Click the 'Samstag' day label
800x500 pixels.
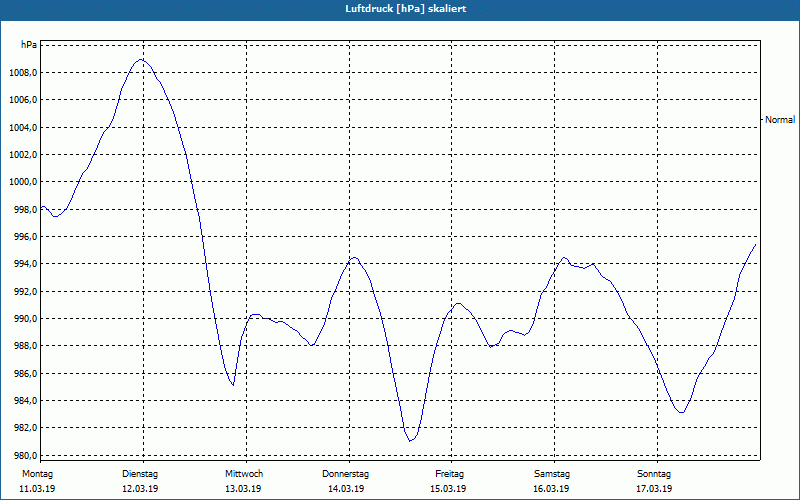point(552,474)
